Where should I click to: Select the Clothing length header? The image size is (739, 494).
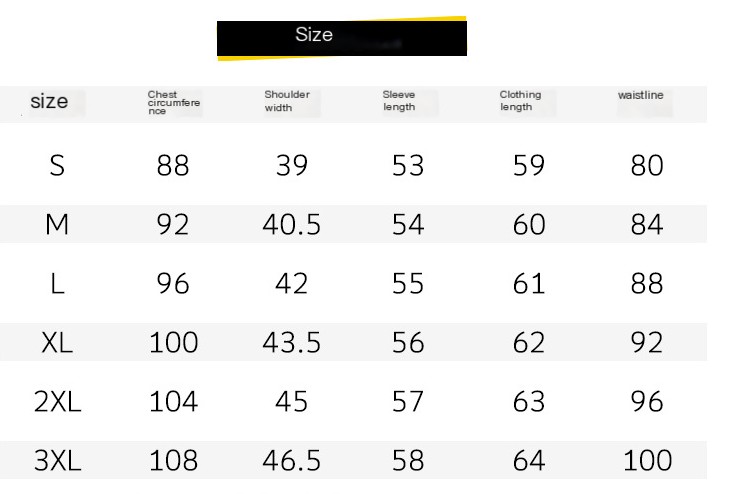520,100
